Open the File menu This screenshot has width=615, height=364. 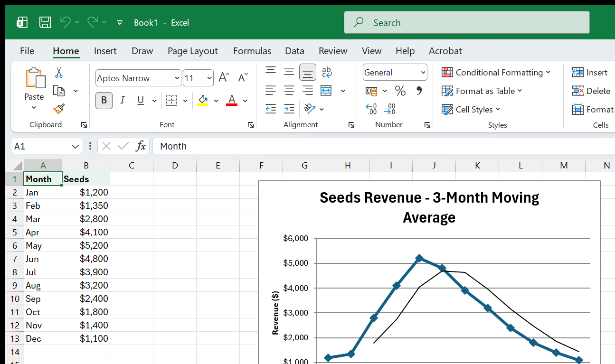(x=27, y=51)
